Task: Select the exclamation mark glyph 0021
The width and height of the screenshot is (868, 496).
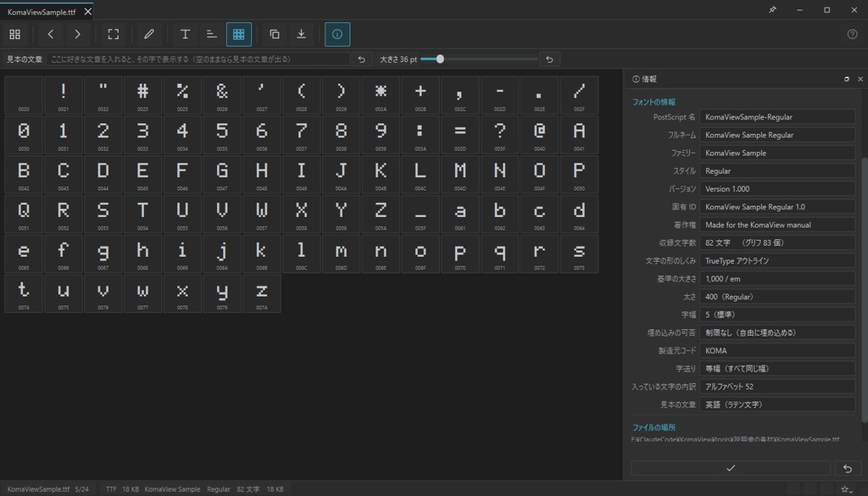Action: [x=63, y=95]
